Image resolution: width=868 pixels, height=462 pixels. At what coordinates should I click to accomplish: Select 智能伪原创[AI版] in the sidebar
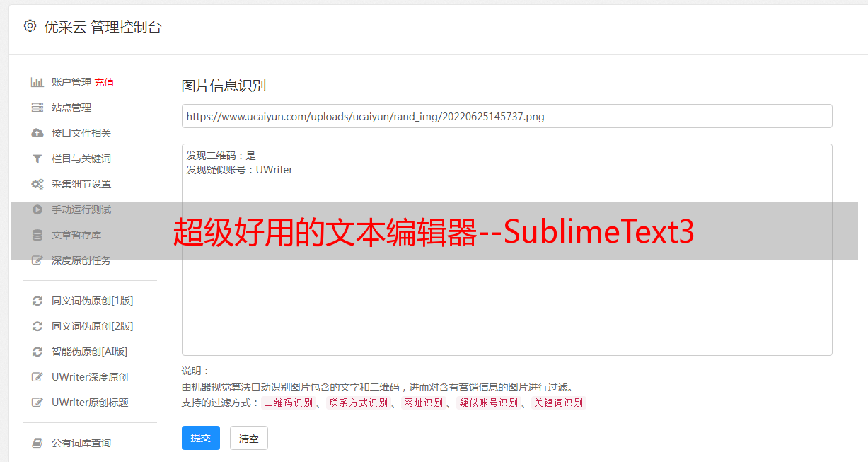(x=90, y=352)
